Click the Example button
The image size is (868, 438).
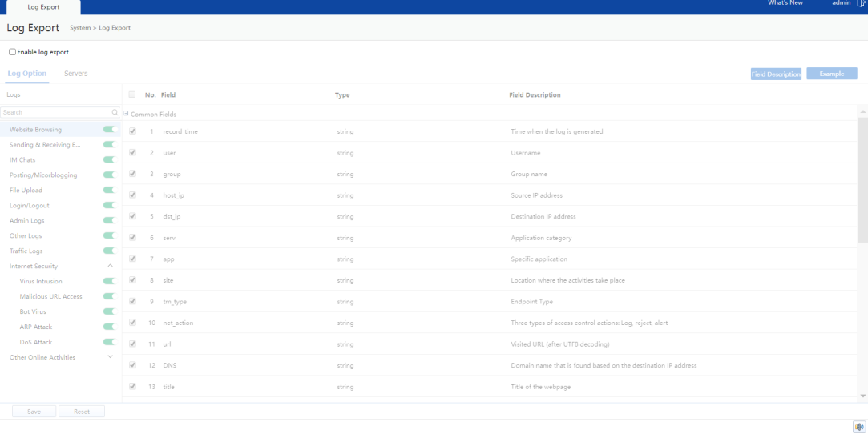click(831, 74)
